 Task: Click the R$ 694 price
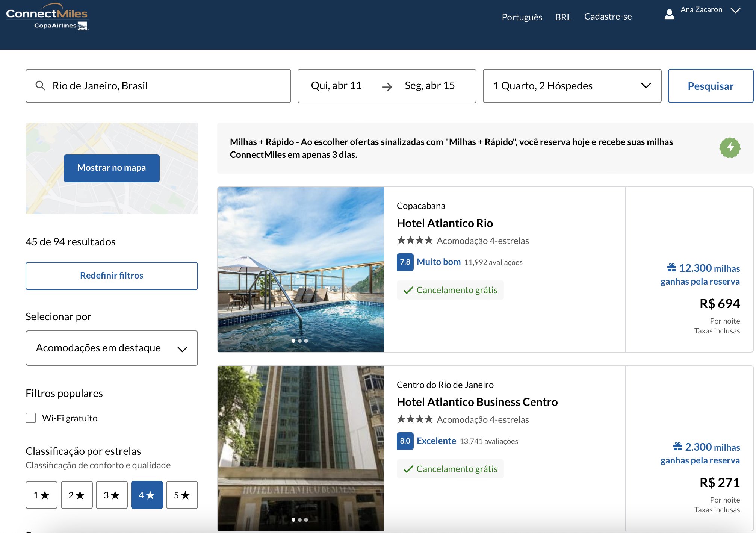pos(720,304)
